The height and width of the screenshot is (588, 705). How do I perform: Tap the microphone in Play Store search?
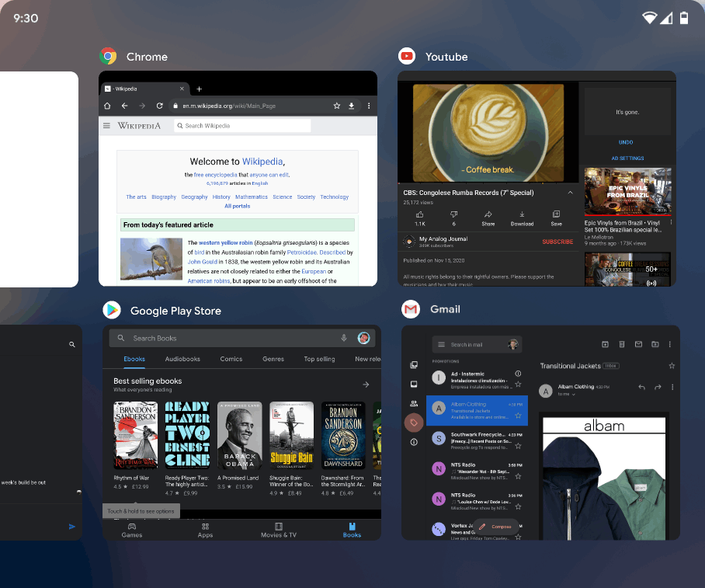pyautogui.click(x=344, y=338)
